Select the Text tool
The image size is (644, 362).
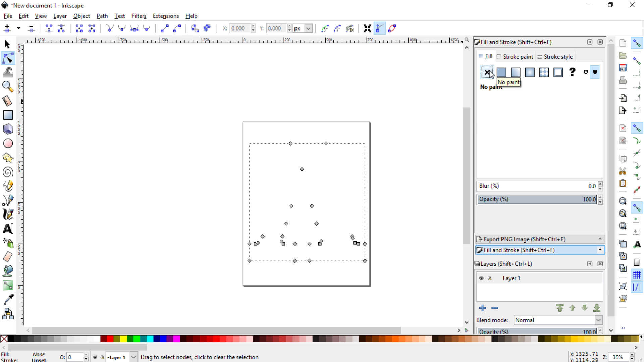(8, 229)
